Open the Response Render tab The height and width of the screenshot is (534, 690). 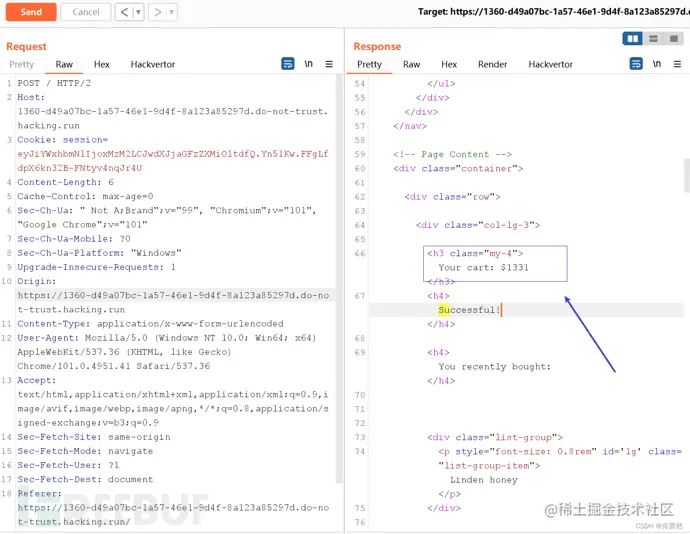click(x=492, y=64)
